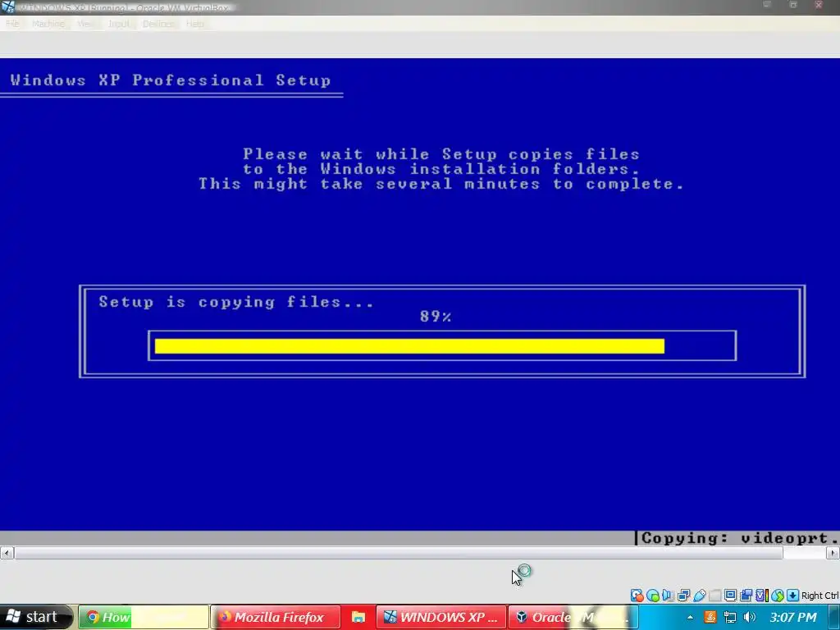Close the VirtualBox window
This screenshot has width=840, height=630.
coord(819,5)
